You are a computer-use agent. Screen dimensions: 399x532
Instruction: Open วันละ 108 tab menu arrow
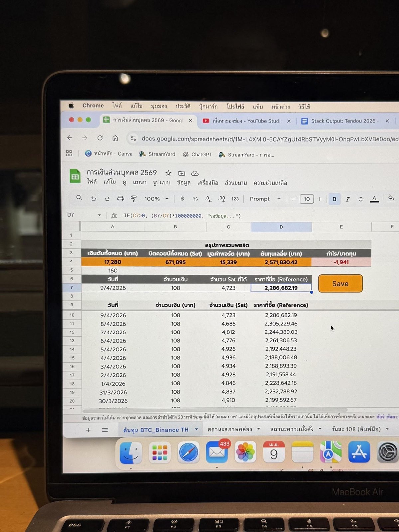click(387, 429)
